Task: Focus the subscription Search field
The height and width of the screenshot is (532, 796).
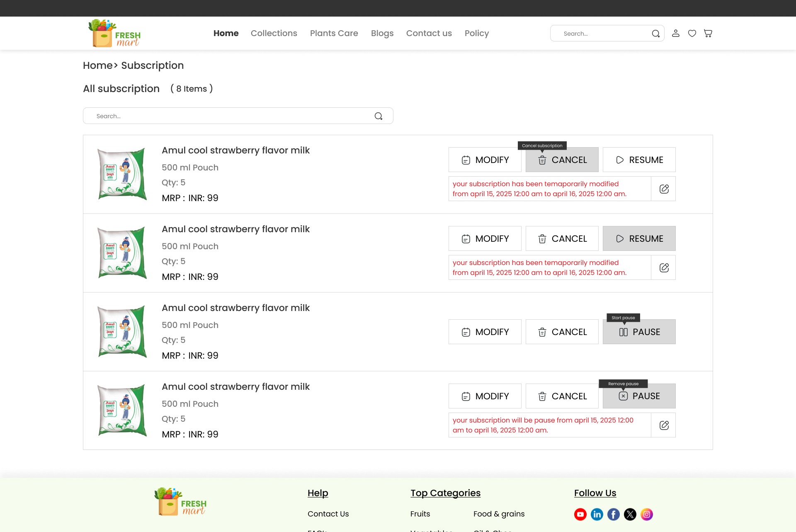Action: [x=238, y=116]
